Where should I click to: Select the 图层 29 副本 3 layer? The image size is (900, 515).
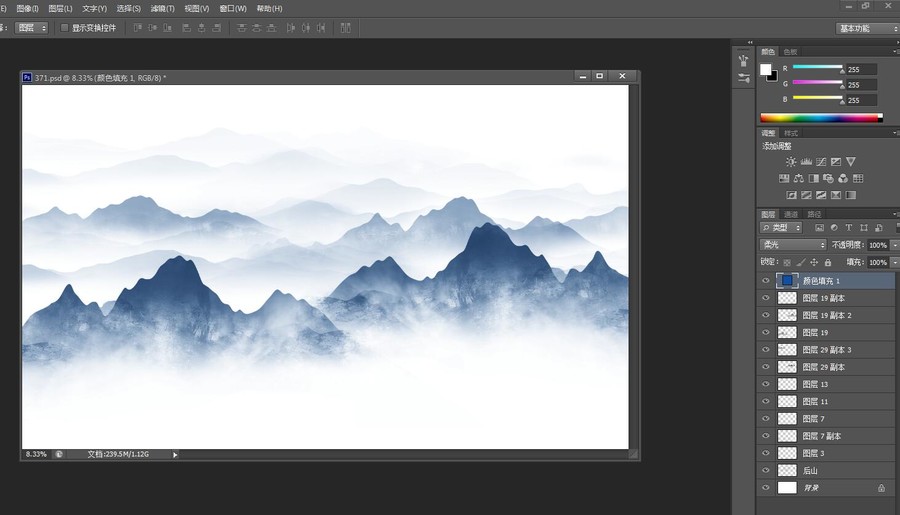(x=826, y=350)
